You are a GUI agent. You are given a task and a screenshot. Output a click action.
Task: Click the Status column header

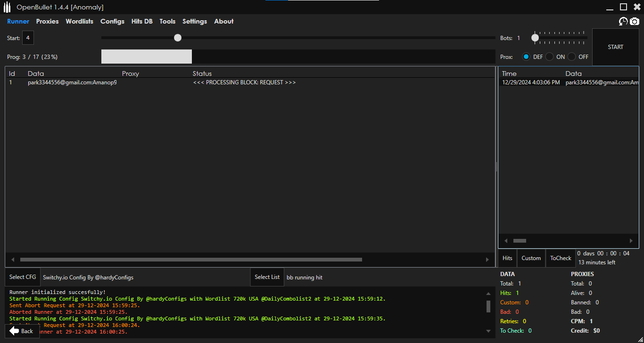[202, 73]
